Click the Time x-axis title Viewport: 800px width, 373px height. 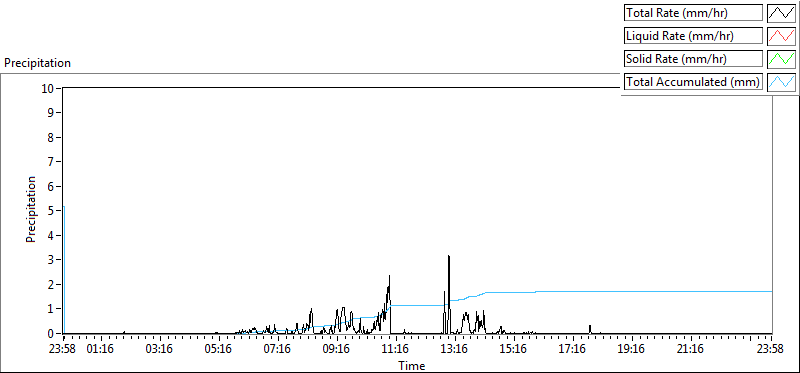(x=412, y=366)
